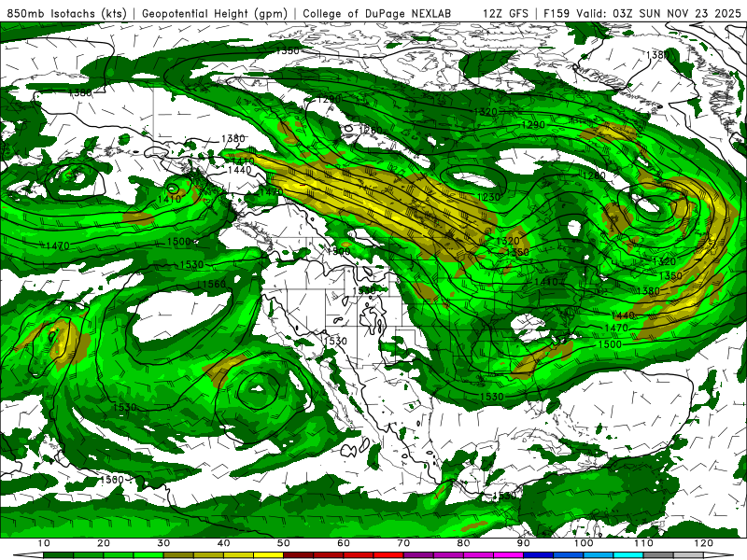Click the color scale label "120"
Image resolution: width=747 pixels, height=560 pixels.
[704, 543]
